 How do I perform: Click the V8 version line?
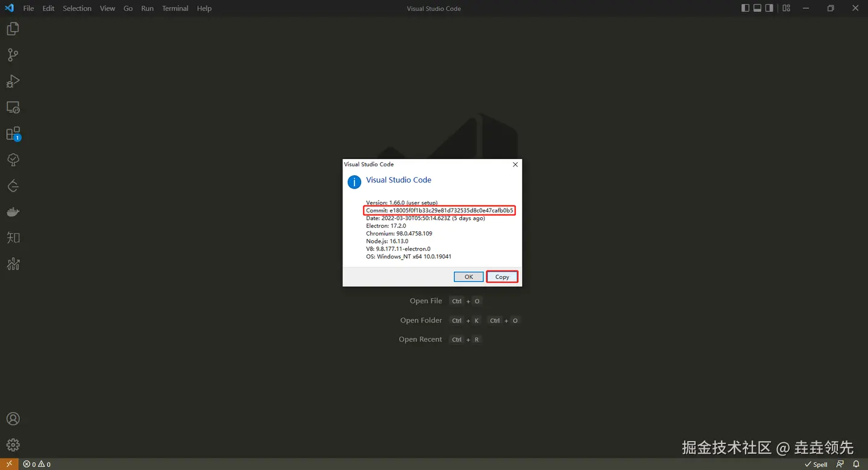398,249
